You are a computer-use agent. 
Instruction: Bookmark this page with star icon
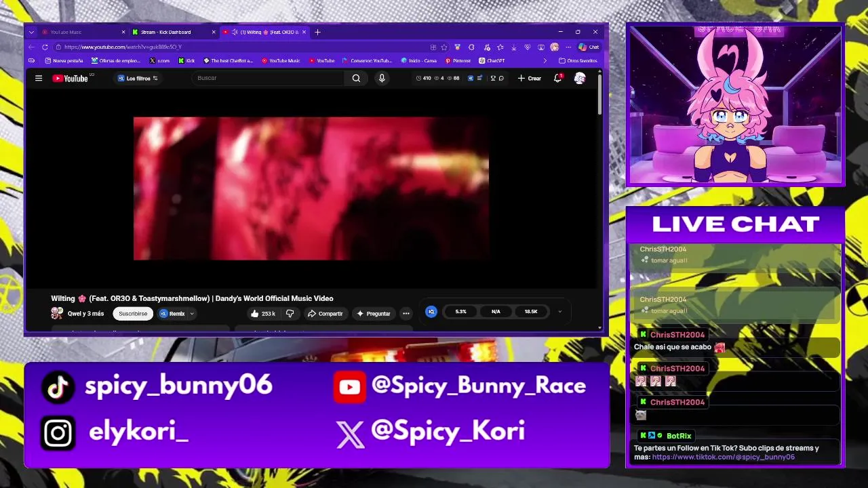(x=444, y=47)
